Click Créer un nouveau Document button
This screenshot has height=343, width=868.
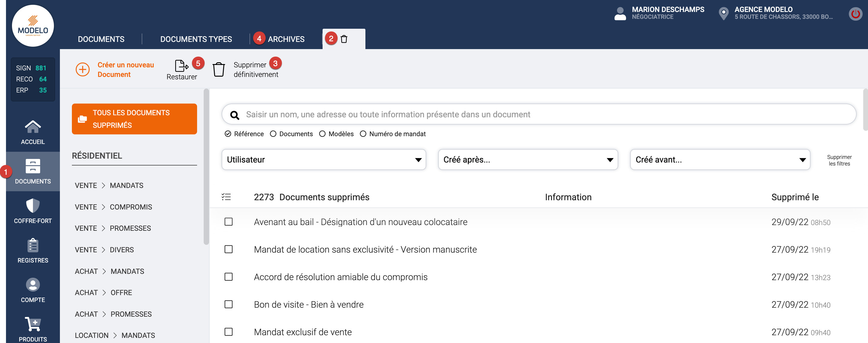[x=115, y=69]
